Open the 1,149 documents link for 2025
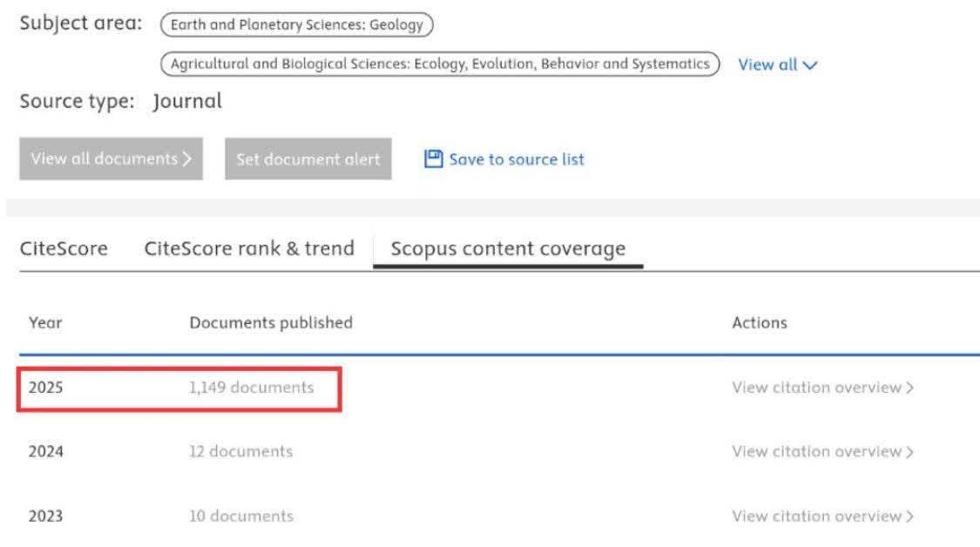980x547 pixels. (251, 388)
